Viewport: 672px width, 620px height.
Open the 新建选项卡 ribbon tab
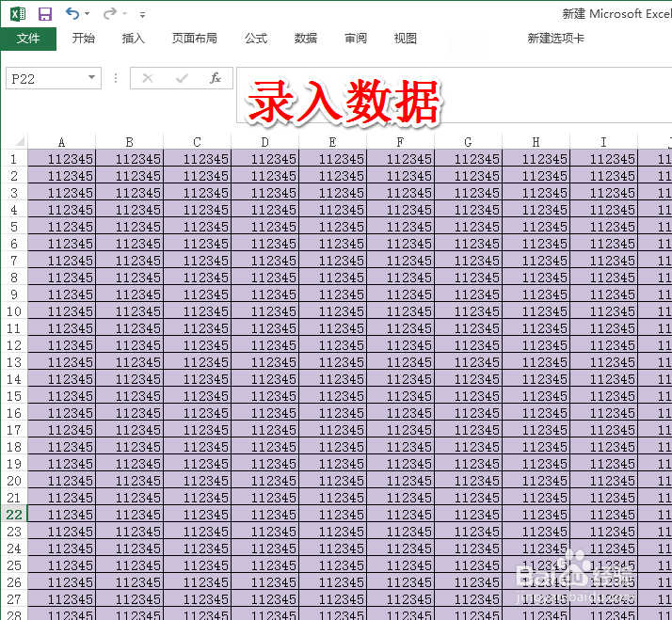(x=556, y=39)
